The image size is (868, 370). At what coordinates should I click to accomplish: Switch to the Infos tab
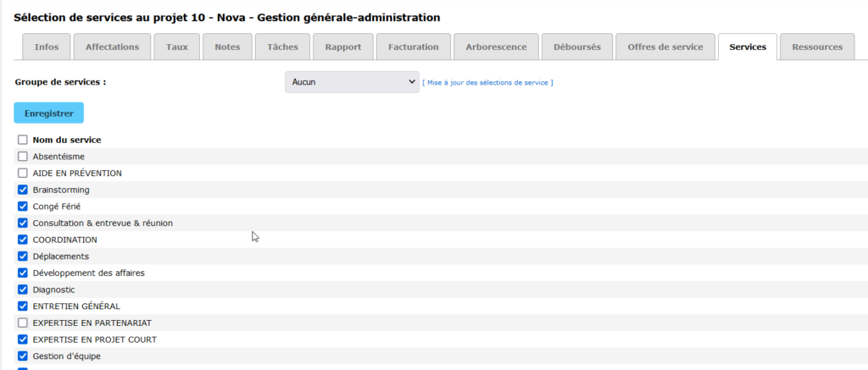tap(47, 47)
